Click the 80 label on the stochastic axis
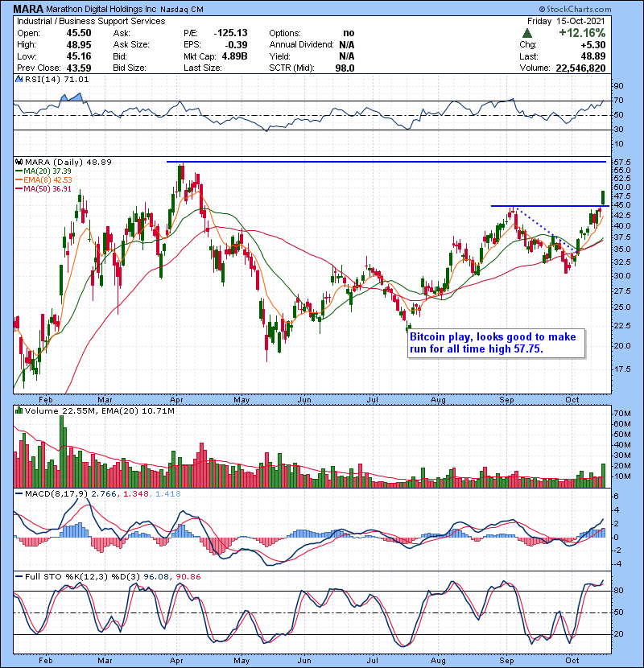The image size is (644, 668). 618,591
